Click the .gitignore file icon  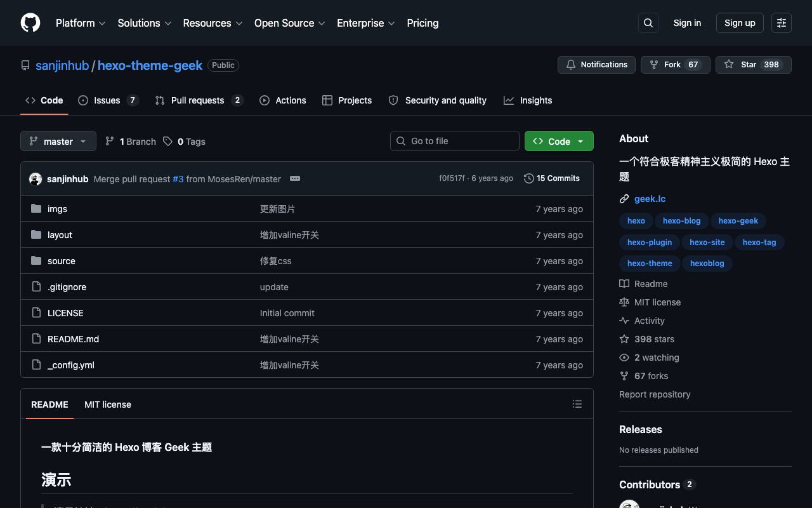click(36, 286)
